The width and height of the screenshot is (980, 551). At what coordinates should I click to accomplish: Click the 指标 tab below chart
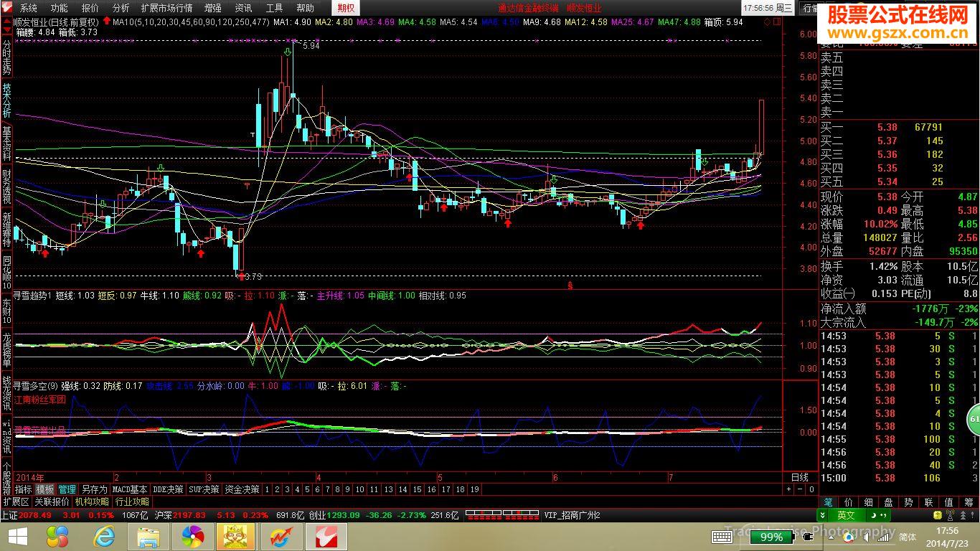point(23,489)
